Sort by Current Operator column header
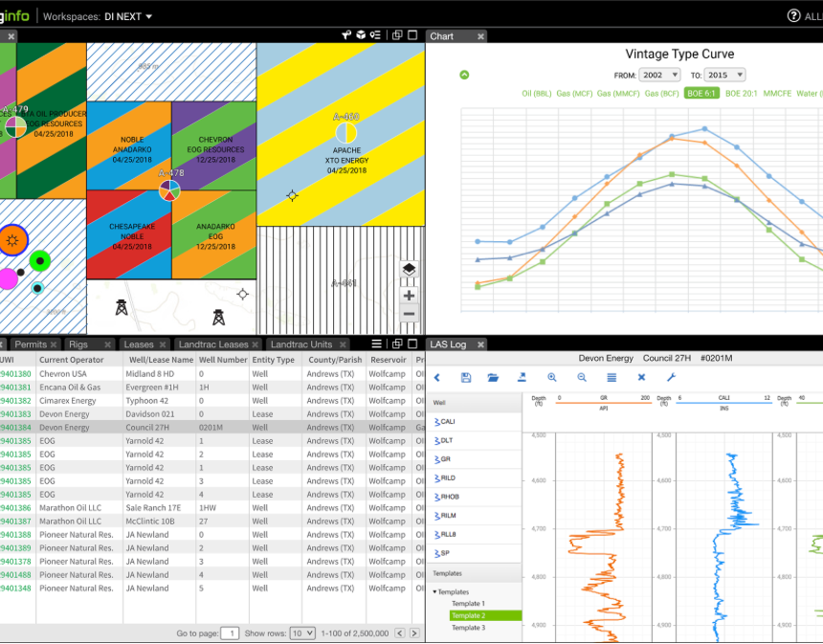823x644 pixels. pos(72,360)
